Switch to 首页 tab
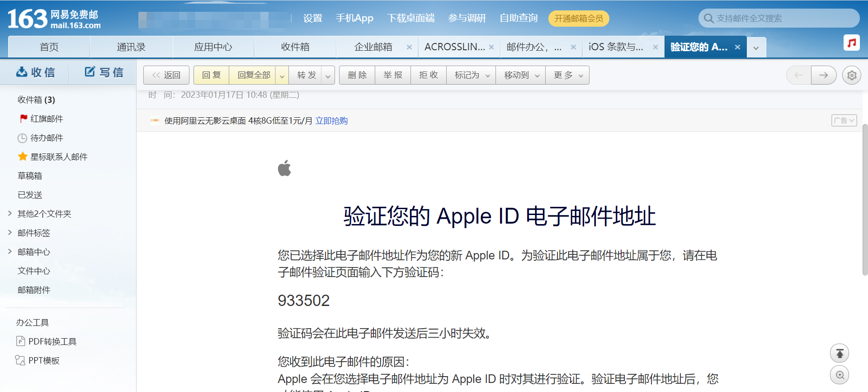The width and height of the screenshot is (868, 392). (x=49, y=47)
